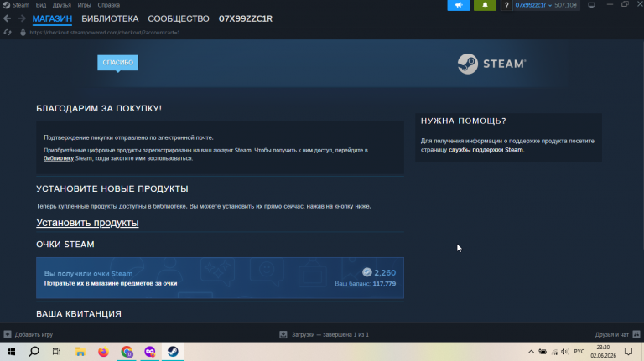644x361 pixels.
Task: Click the battery tray icon
Action: 543,352
